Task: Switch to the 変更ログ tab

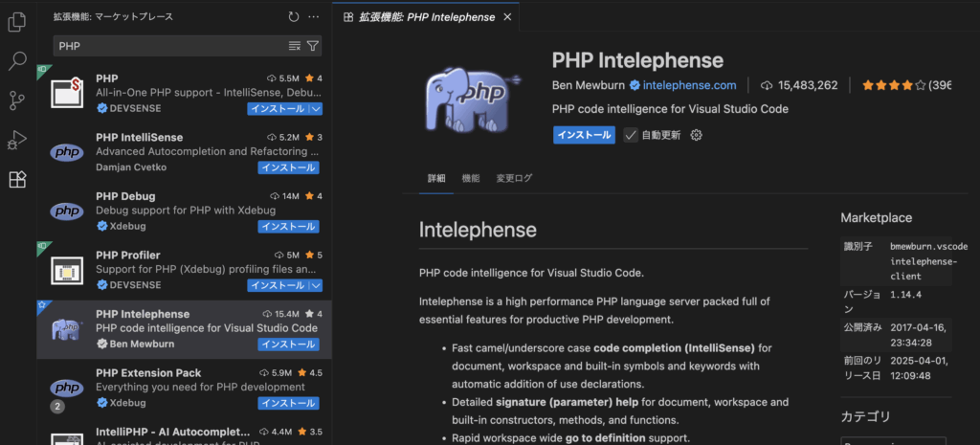Action: (x=514, y=178)
